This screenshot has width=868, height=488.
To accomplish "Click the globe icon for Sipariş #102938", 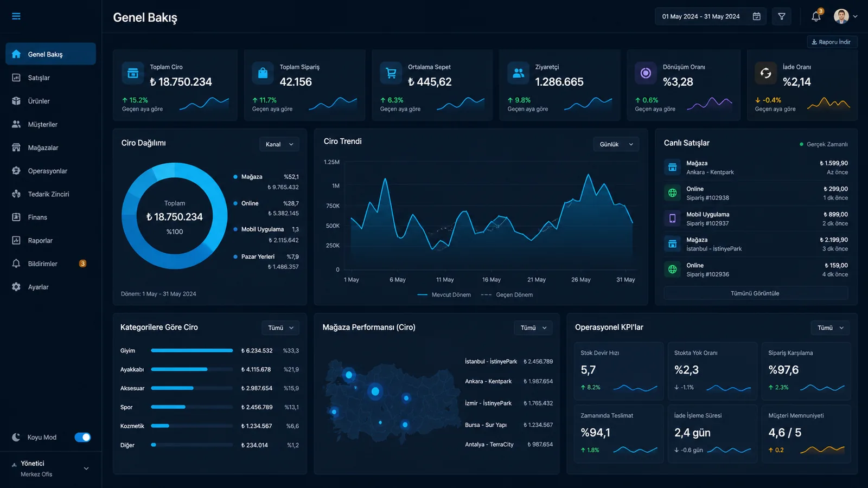I will coord(672,192).
